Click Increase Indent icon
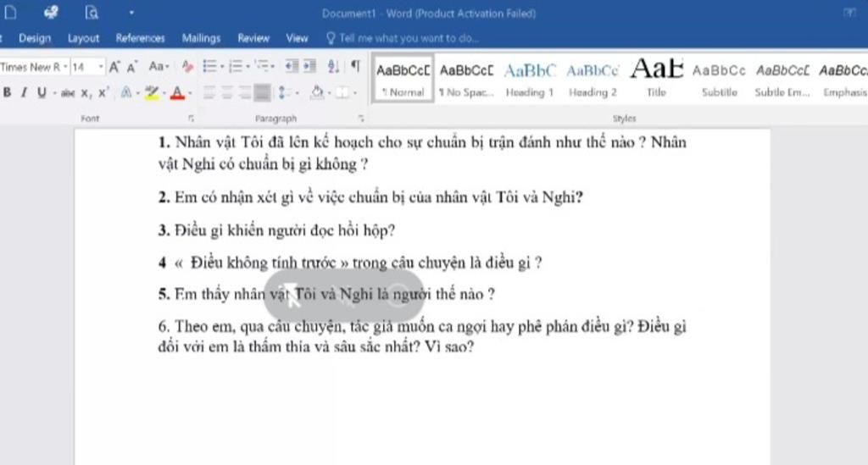 (309, 66)
